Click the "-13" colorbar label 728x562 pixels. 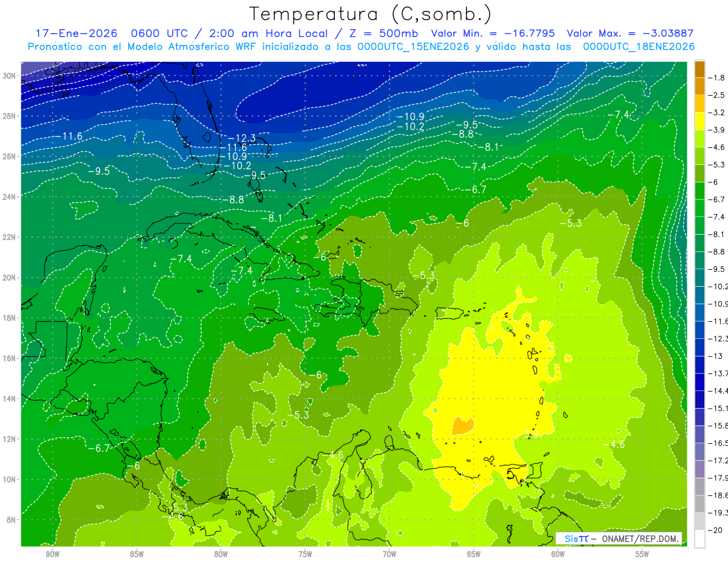715,356
